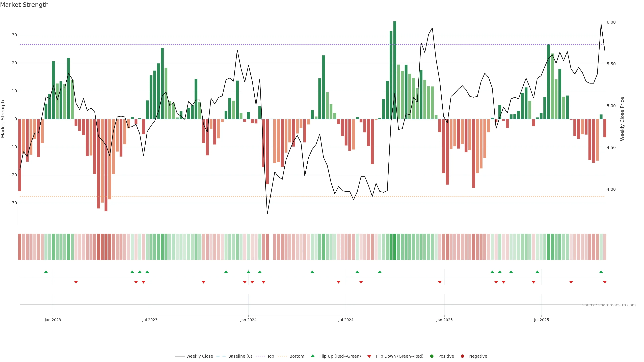Click the dark red Negative legend dot

tap(462, 356)
